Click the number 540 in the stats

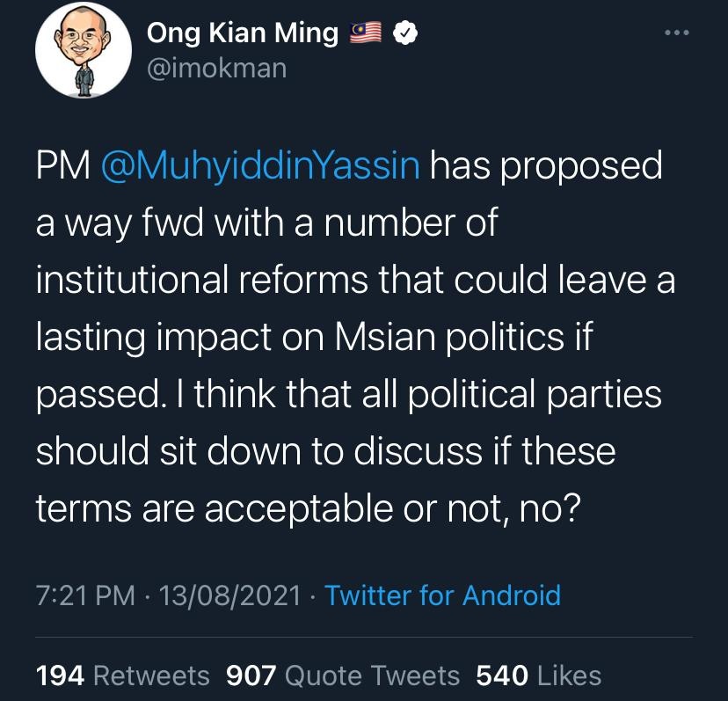coord(502,675)
